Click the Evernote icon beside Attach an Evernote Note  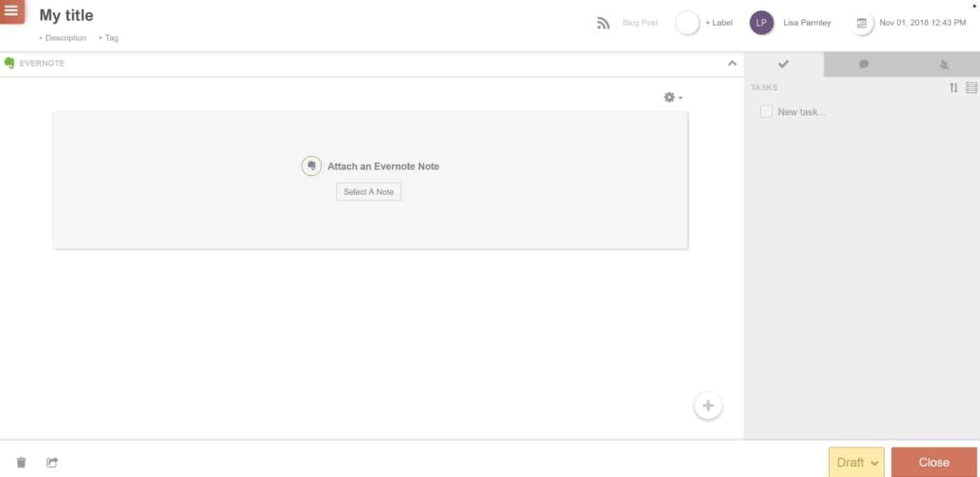coord(311,166)
